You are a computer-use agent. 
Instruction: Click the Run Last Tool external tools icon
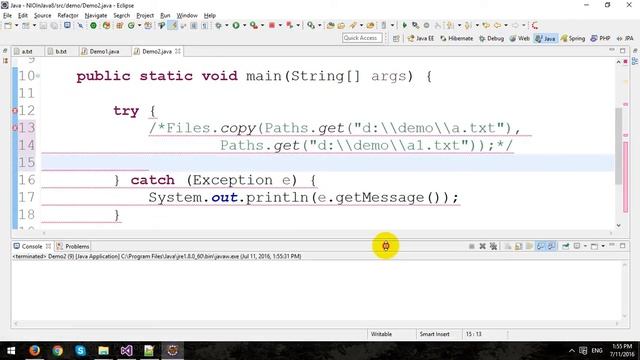coord(254,25)
